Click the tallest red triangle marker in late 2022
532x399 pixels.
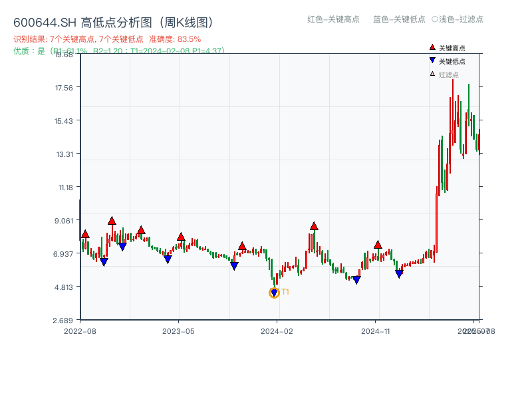pos(111,219)
